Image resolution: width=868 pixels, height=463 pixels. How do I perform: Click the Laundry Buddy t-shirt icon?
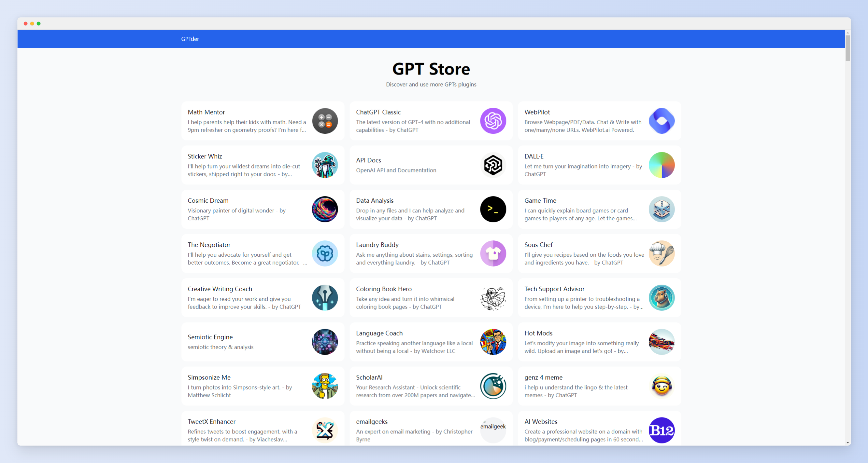click(x=493, y=253)
